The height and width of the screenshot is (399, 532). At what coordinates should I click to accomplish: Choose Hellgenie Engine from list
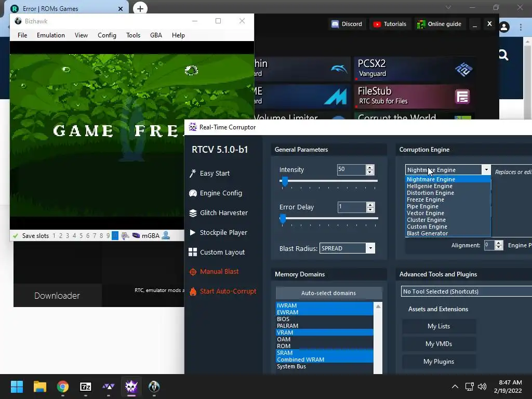[x=448, y=186]
